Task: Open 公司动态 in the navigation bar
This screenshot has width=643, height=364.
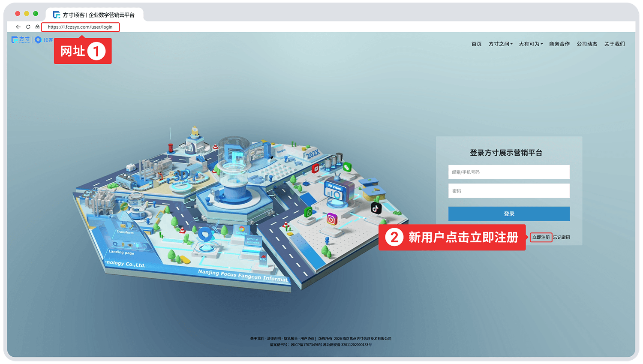Action: (587, 44)
